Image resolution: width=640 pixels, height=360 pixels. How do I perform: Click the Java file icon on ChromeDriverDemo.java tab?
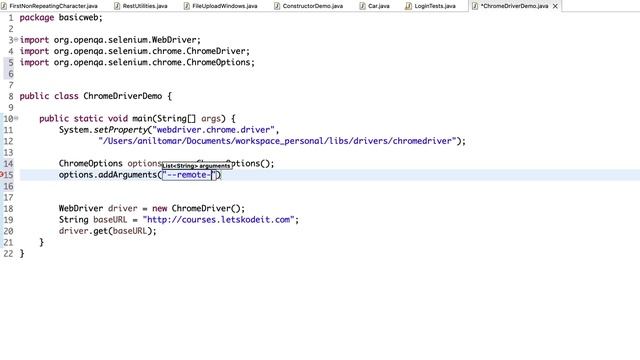(x=475, y=6)
